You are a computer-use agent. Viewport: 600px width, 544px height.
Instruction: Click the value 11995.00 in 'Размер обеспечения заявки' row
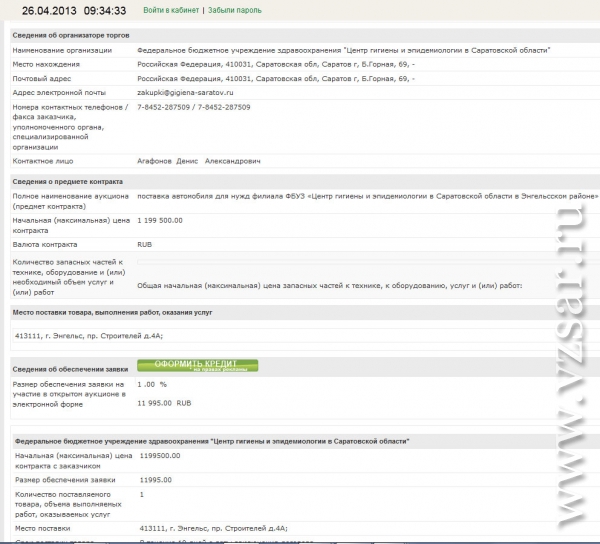(x=156, y=480)
